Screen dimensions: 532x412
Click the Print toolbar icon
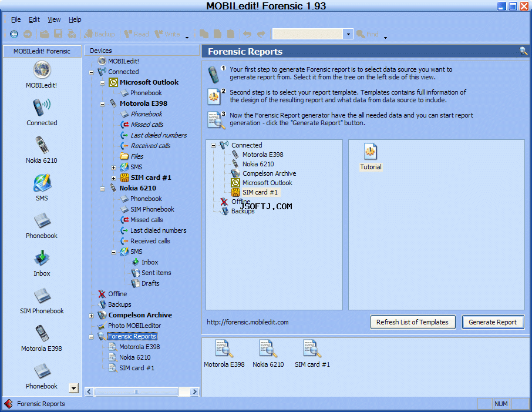pyautogui.click(x=72, y=34)
